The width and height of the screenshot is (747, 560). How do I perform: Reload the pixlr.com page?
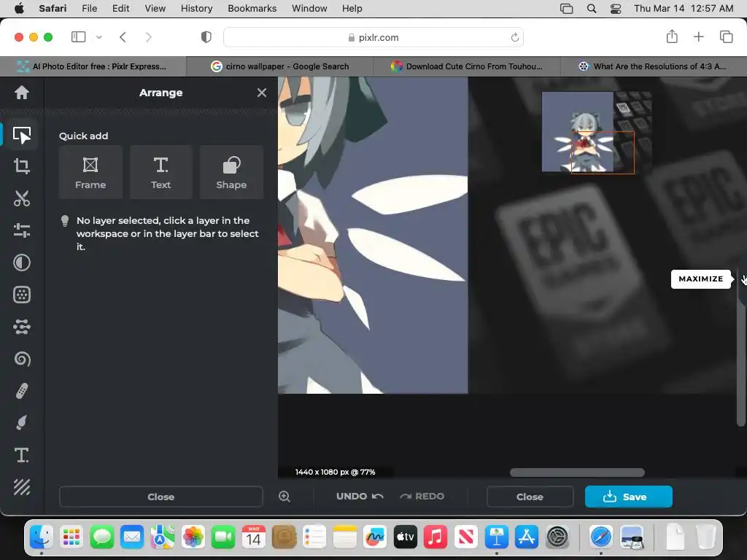click(514, 37)
